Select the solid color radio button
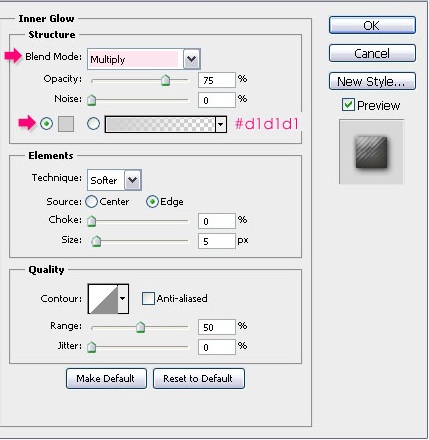This screenshot has width=429, height=440. point(47,124)
